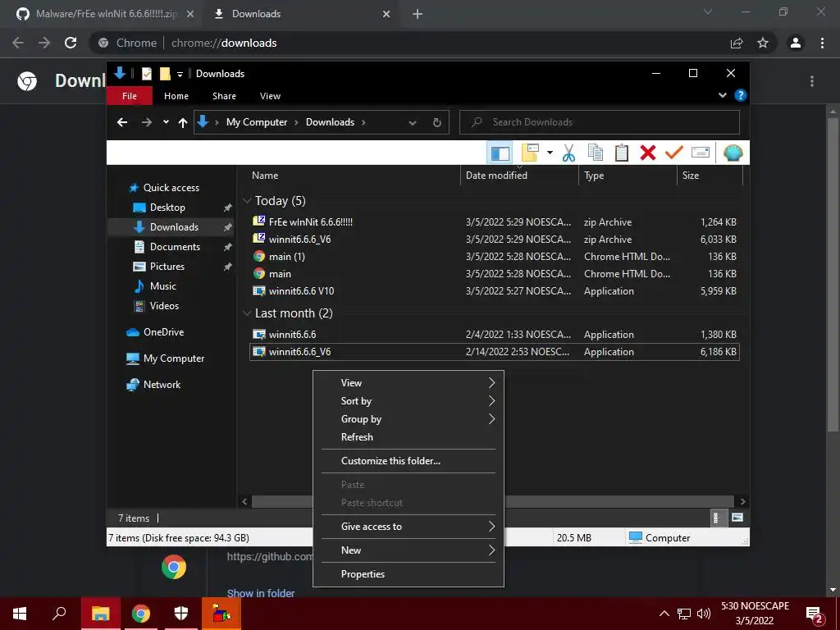Open the Sort by submenu
840x630 pixels.
pyautogui.click(x=409, y=401)
